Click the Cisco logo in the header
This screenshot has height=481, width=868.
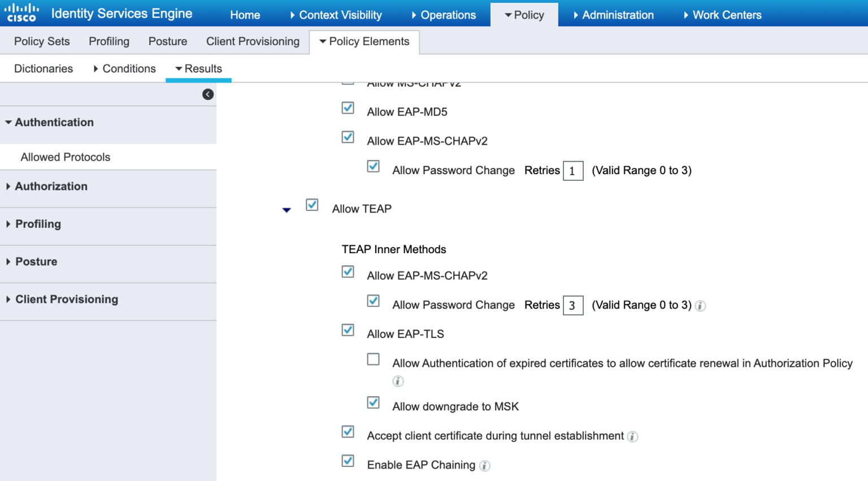[21, 12]
